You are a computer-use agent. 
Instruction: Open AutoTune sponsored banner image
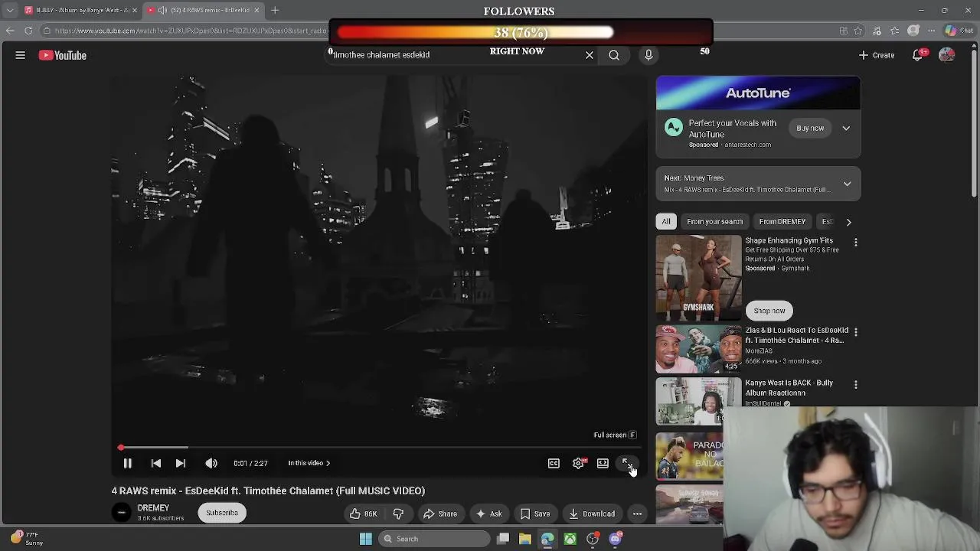click(x=758, y=93)
